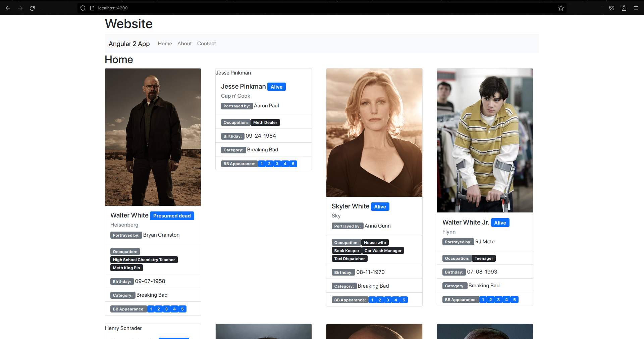
Task: Click the Henry Schrader alt text
Action: [123, 328]
